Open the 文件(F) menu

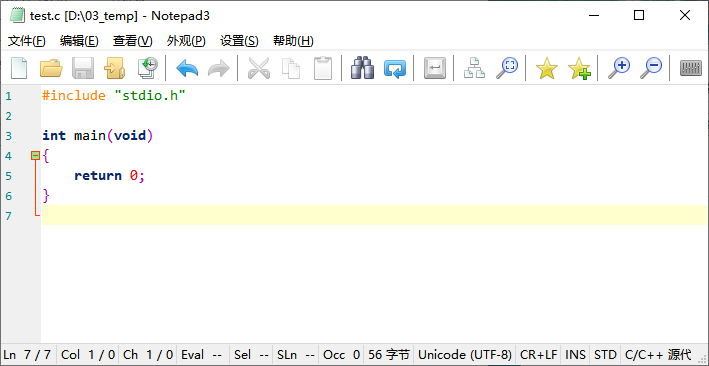27,41
